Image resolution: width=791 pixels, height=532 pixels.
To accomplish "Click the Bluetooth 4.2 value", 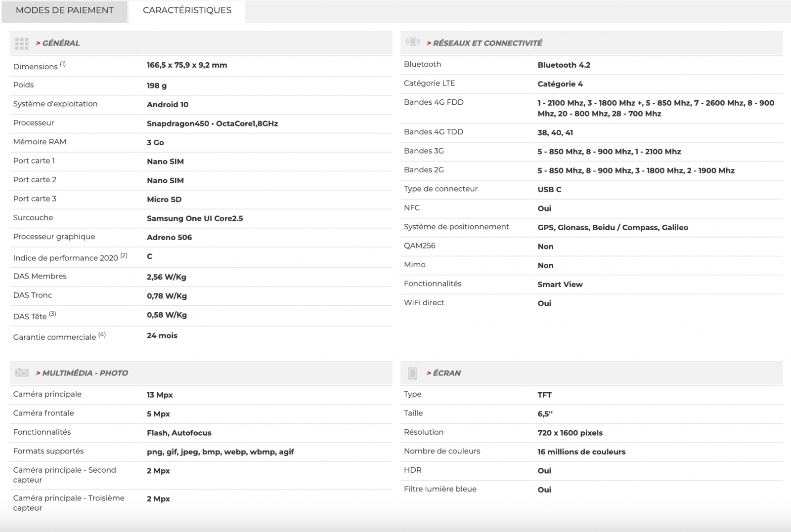I will click(564, 65).
